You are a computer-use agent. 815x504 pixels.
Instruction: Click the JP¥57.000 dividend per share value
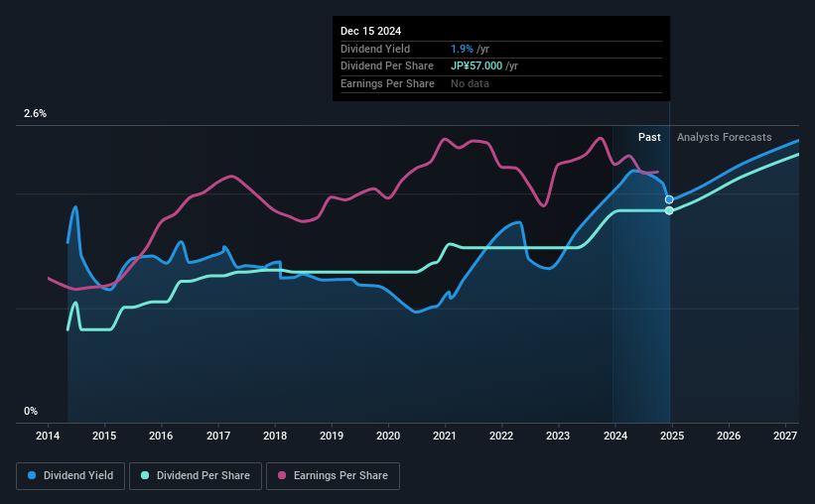click(x=476, y=66)
